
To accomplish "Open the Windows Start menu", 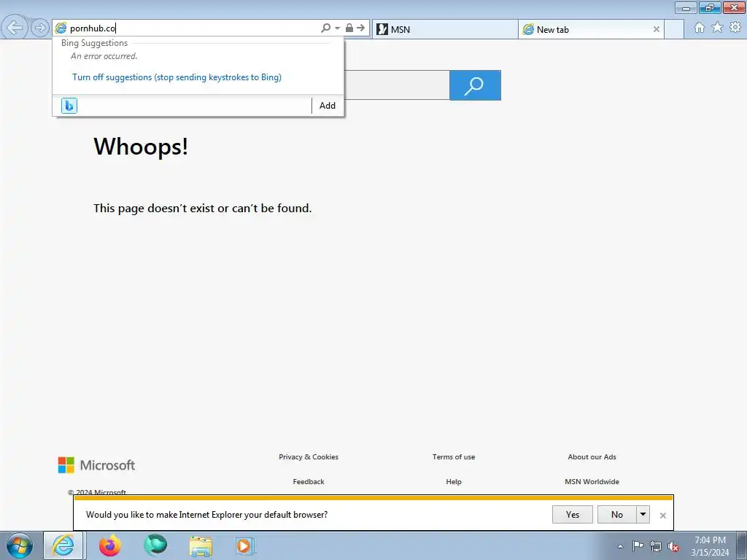I will point(20,545).
